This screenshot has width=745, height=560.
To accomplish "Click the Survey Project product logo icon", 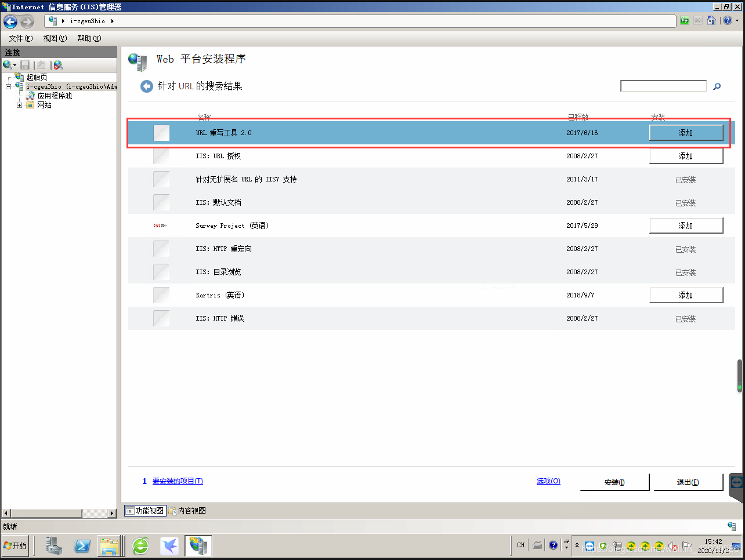I will 161,226.
